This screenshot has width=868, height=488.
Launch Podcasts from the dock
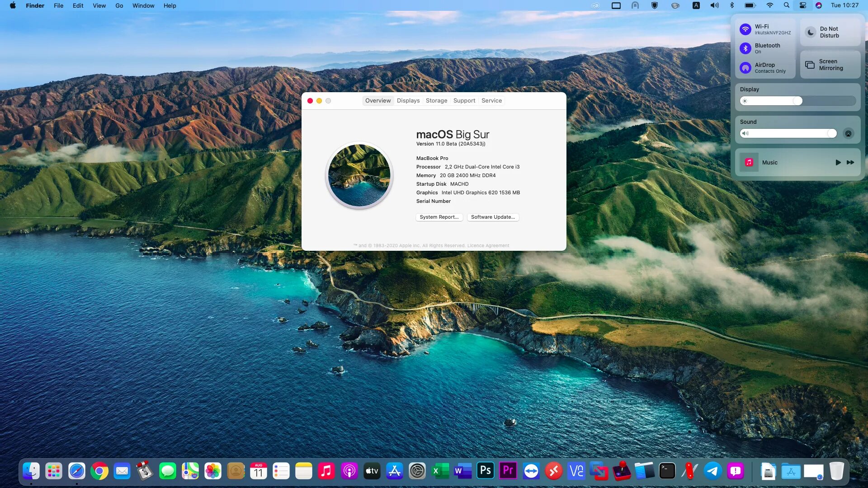coord(349,471)
